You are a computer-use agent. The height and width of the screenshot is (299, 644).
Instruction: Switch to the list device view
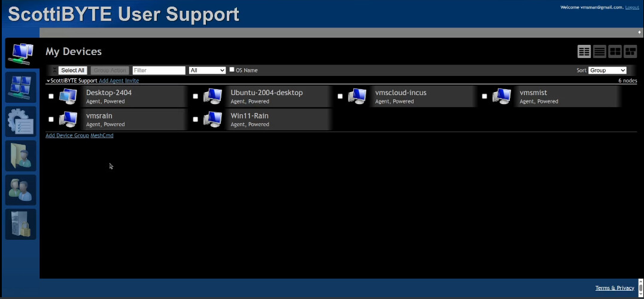tap(599, 51)
